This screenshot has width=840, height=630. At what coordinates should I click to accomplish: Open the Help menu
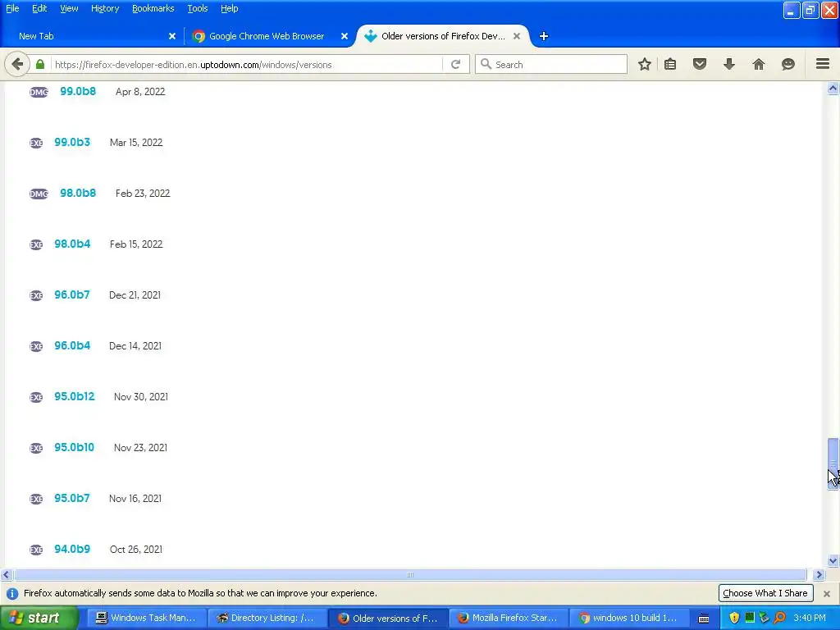point(230,8)
